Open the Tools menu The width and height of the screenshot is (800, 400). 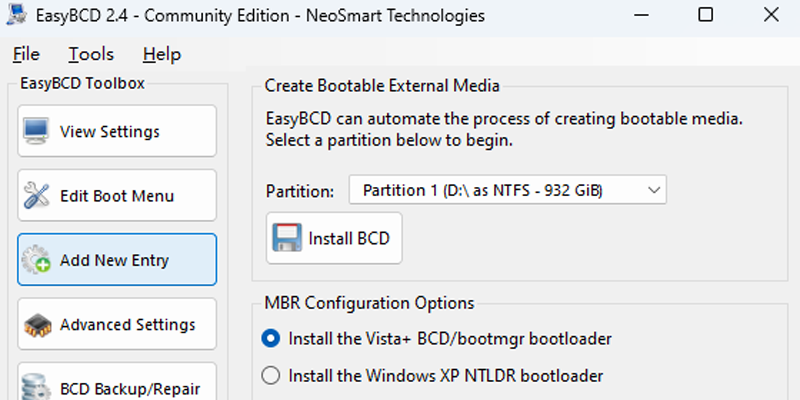91,54
